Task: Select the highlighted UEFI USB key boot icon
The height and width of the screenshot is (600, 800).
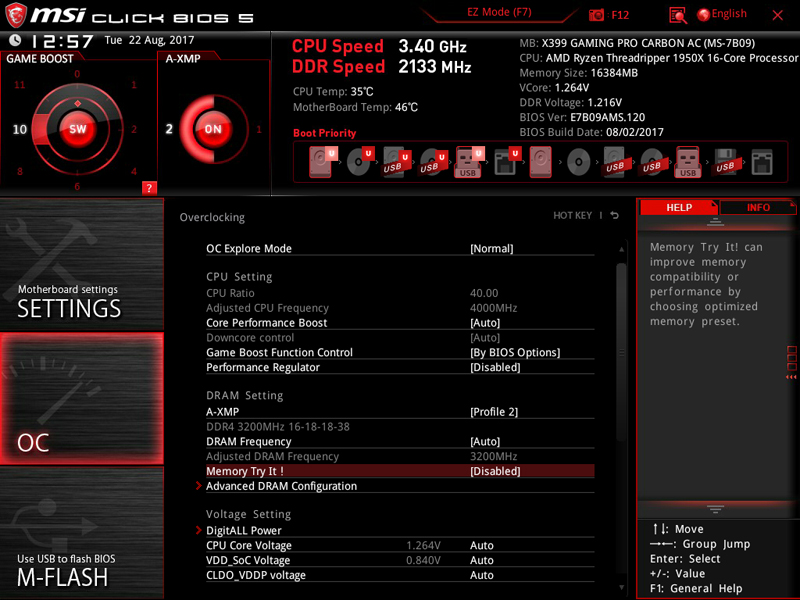Action: [468, 162]
